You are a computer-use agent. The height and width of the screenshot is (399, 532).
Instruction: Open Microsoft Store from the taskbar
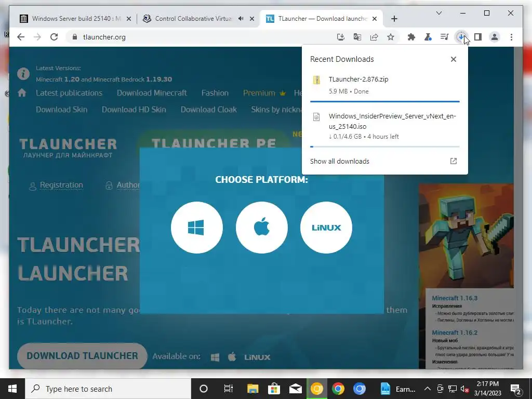[274, 389]
